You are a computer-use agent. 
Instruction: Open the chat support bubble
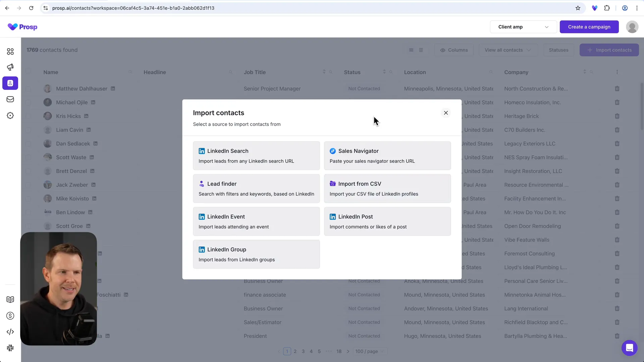tap(629, 348)
